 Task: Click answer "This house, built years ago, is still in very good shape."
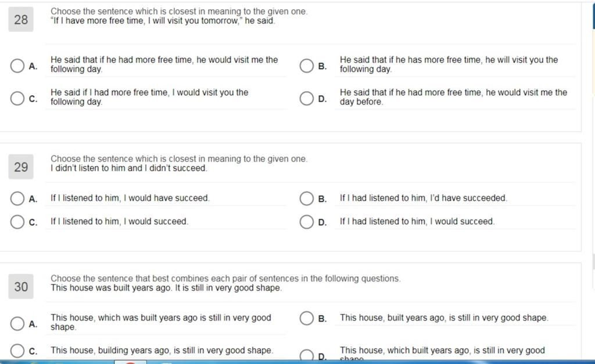pos(443,318)
